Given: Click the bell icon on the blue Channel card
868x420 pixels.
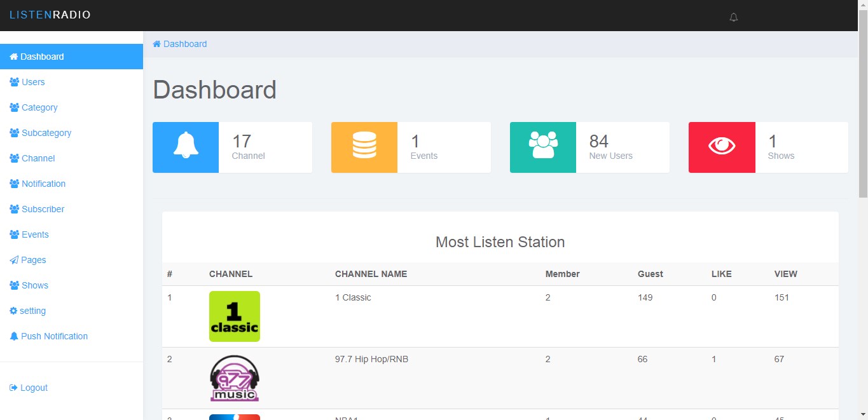Looking at the screenshot, I should 185,147.
